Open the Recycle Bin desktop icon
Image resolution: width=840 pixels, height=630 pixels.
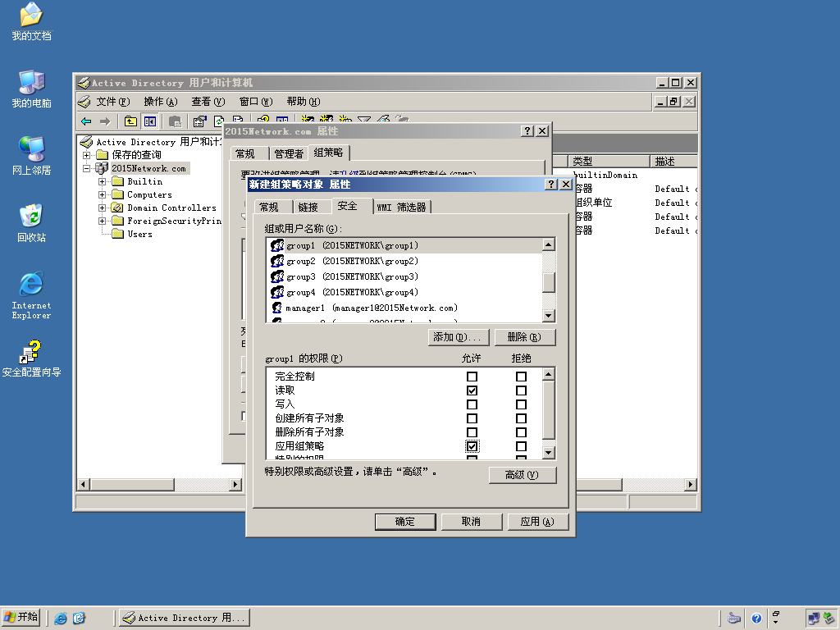pos(31,223)
